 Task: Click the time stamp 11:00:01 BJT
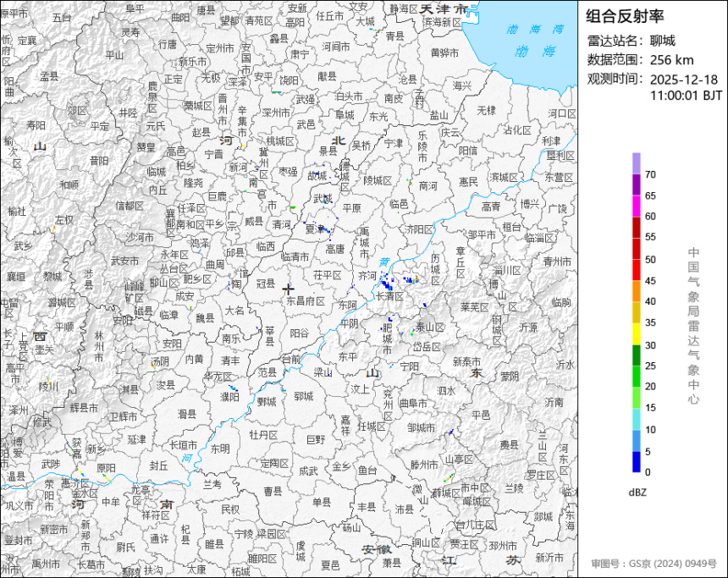pyautogui.click(x=686, y=96)
